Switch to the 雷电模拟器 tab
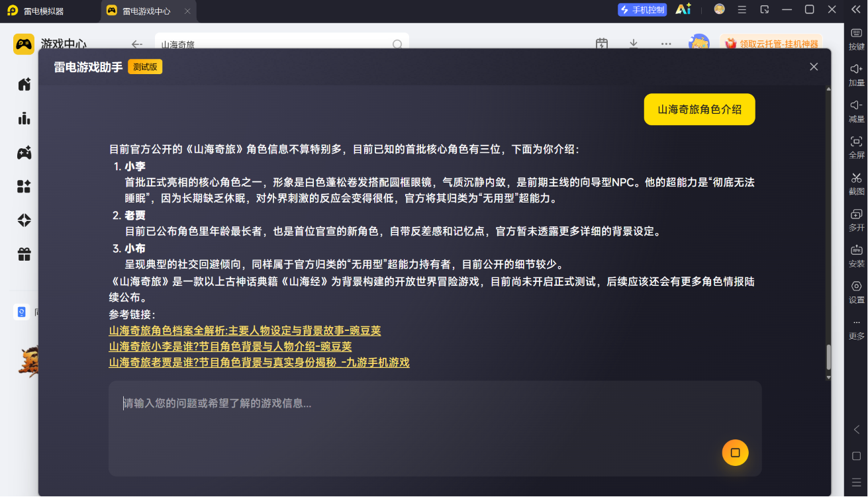 44,11
